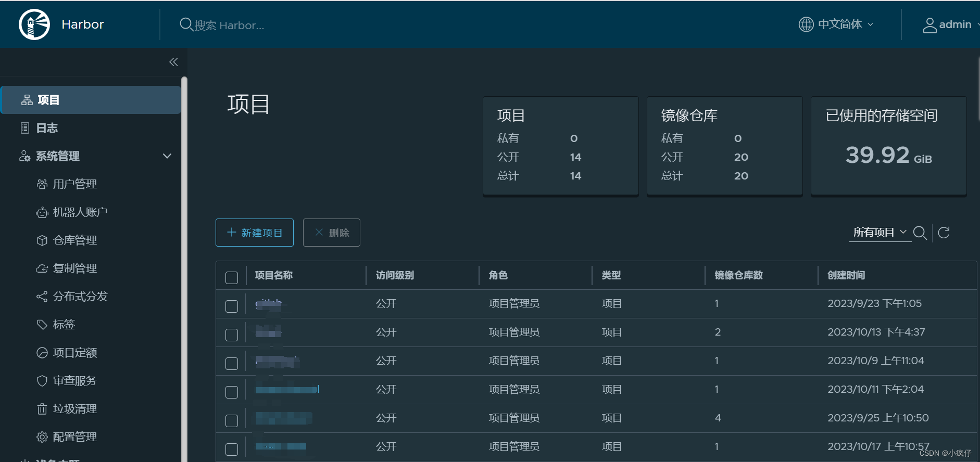This screenshot has width=980, height=462.
Task: Click the X icon on 删除 button
Action: point(319,233)
